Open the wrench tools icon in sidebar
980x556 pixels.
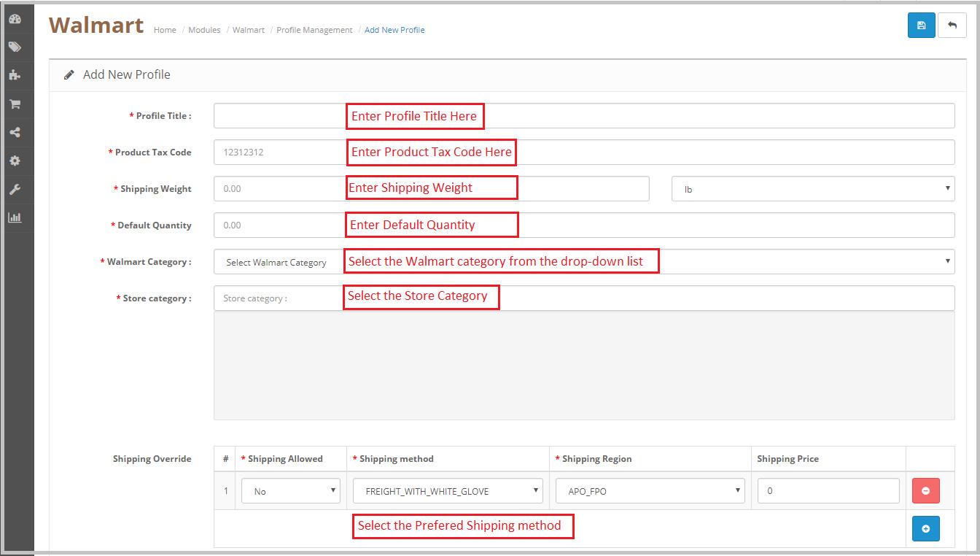point(15,189)
